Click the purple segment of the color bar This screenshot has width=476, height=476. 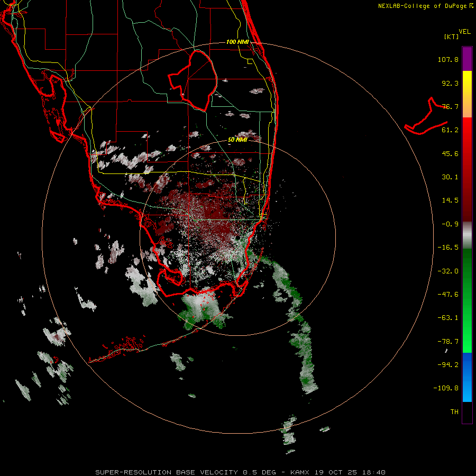[467, 59]
